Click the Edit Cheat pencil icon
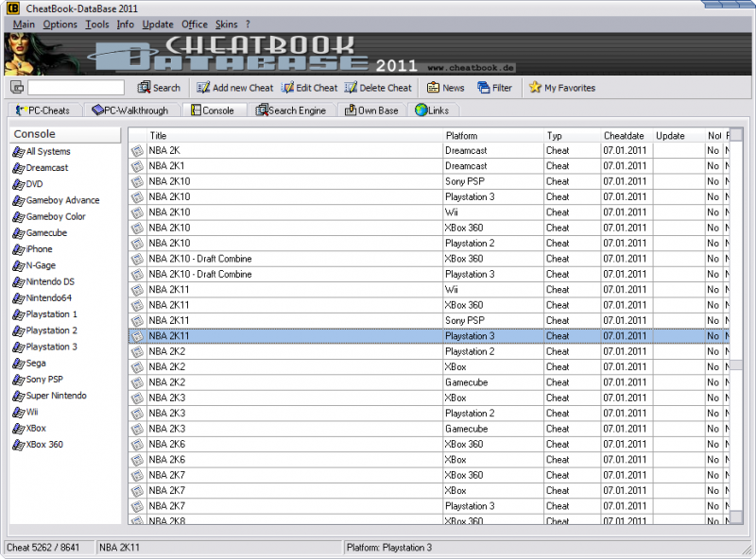This screenshot has width=756, height=559. 288,87
